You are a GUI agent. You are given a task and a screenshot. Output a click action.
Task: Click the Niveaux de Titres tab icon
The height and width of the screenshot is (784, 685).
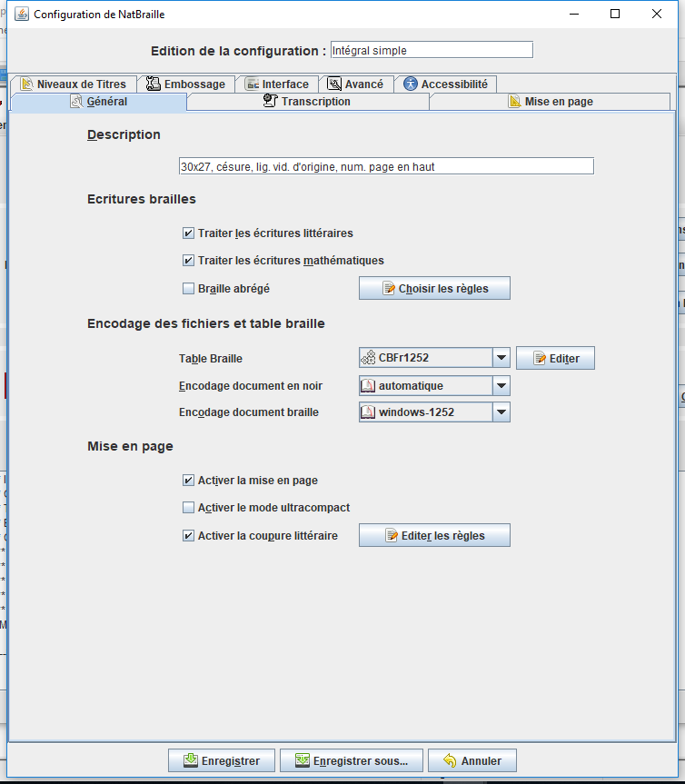[27, 84]
